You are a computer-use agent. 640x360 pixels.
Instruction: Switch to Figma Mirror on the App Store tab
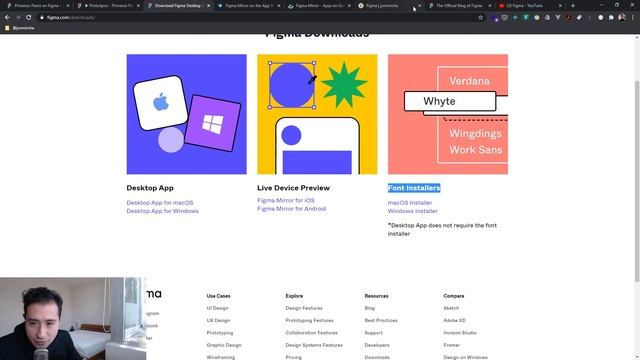pos(249,6)
